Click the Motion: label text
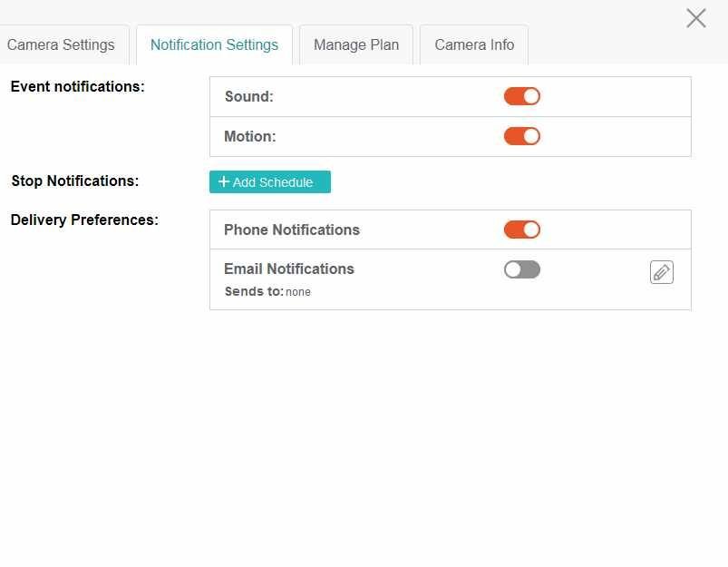 point(250,136)
